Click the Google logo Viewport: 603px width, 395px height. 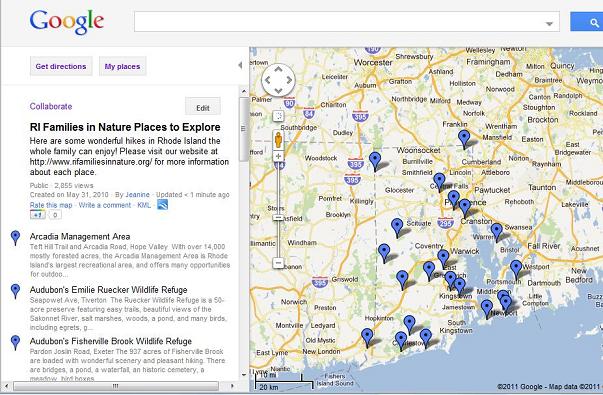point(67,22)
